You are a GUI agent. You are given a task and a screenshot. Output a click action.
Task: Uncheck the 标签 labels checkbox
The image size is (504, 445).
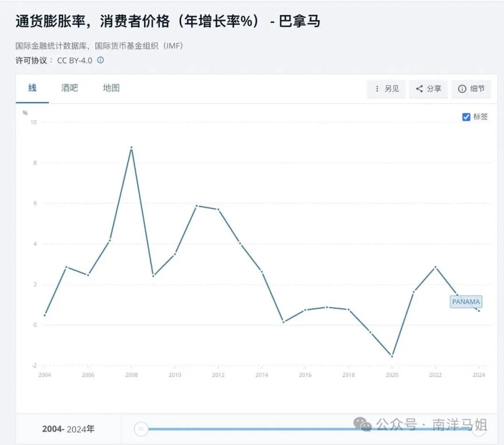pos(465,116)
